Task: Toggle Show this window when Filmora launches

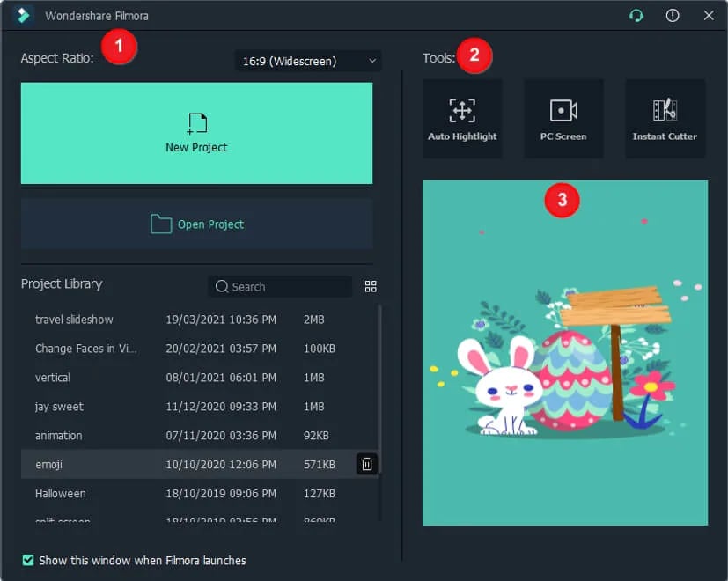Action: [x=28, y=560]
